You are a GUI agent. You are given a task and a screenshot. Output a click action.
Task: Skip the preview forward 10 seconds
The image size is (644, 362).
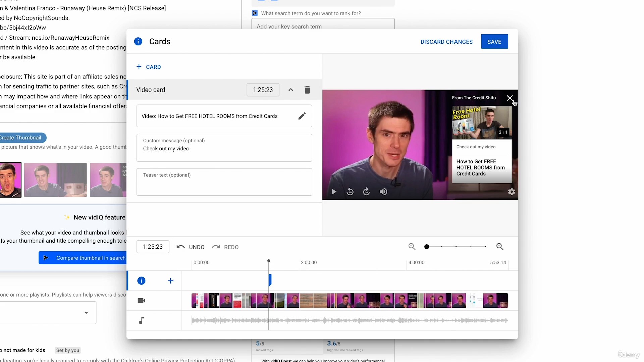point(366,192)
